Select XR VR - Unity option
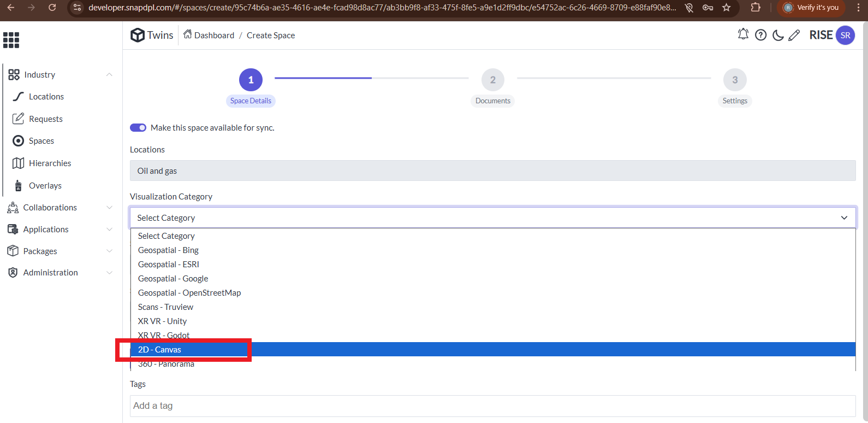 [x=493, y=321]
